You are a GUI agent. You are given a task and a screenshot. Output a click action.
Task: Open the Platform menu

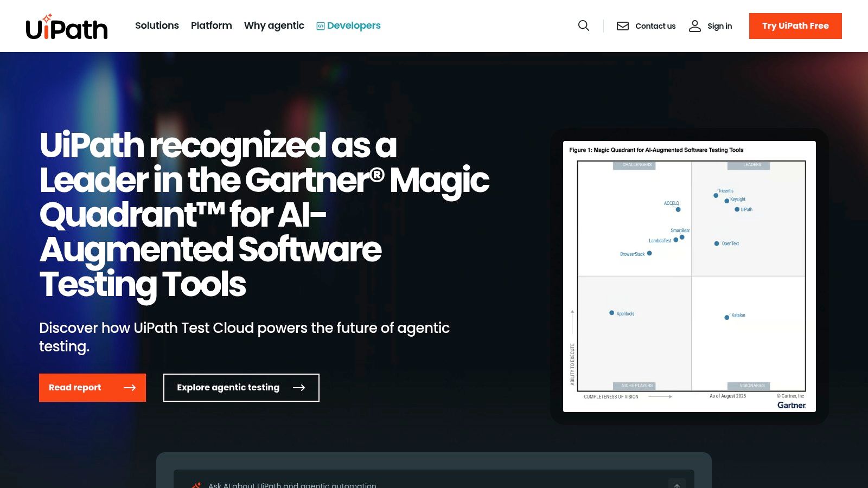click(x=212, y=25)
